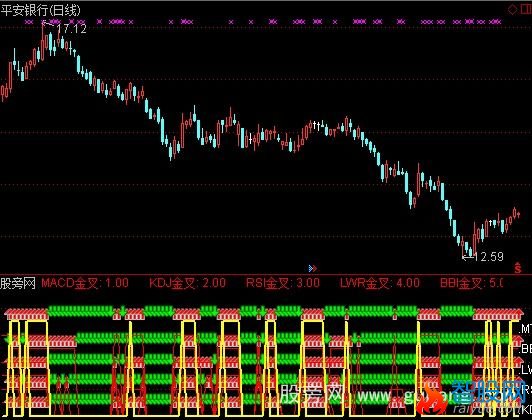The height and width of the screenshot is (420, 532).
Task: Click the 股旁网 indicator name
Action: click(x=18, y=283)
